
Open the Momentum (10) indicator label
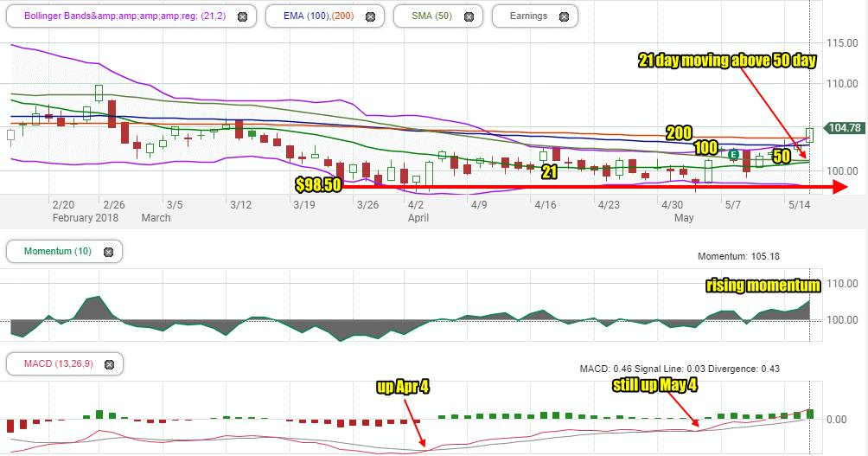(x=54, y=252)
